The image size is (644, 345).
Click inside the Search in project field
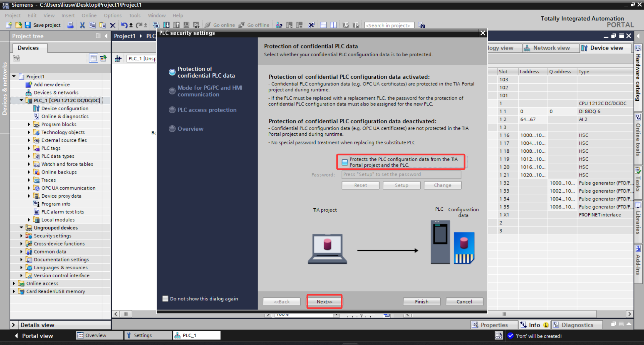point(389,25)
